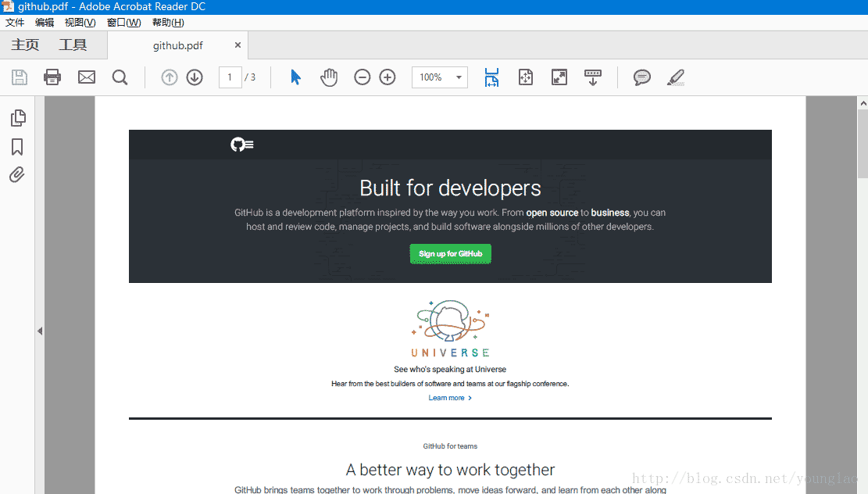Viewport: 868px width, 494px height.
Task: Send file by email envelope icon
Action: pos(87,77)
